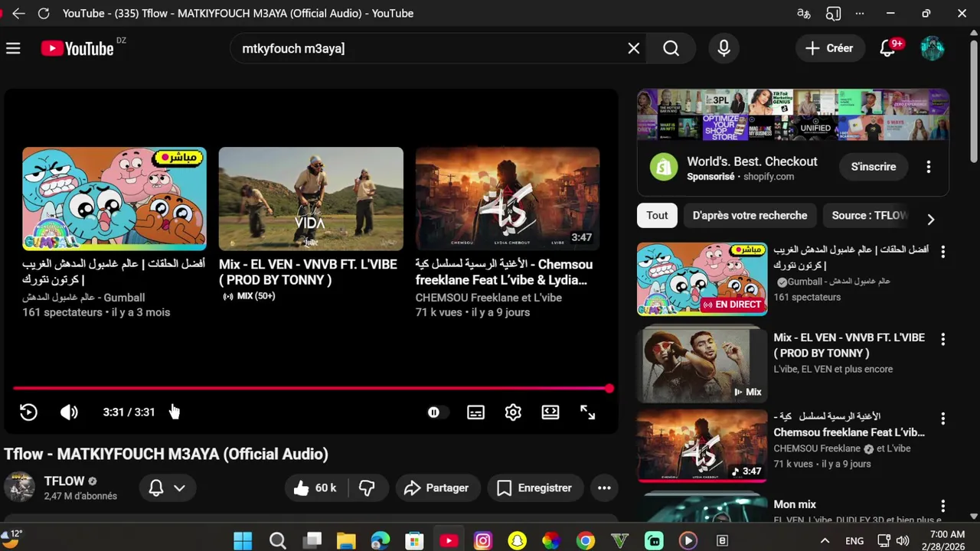Screen dimensions: 980x551
Task: Start voice search with microphone
Action: 724,48
